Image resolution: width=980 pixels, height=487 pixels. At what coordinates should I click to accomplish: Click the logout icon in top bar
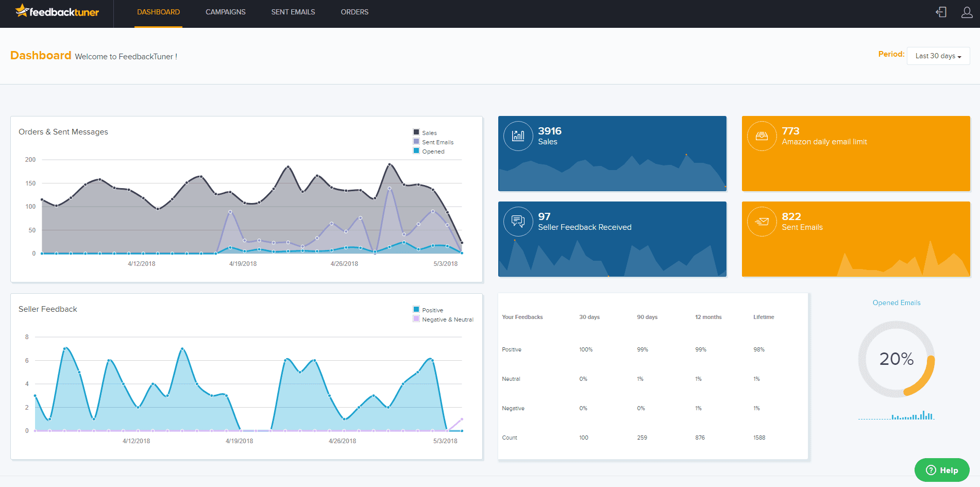[x=941, y=12]
